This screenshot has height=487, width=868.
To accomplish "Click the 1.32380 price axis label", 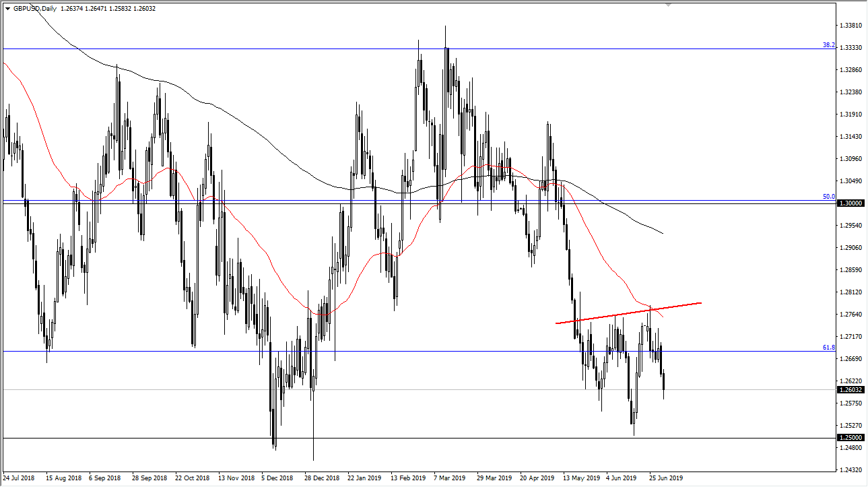I will (x=851, y=92).
